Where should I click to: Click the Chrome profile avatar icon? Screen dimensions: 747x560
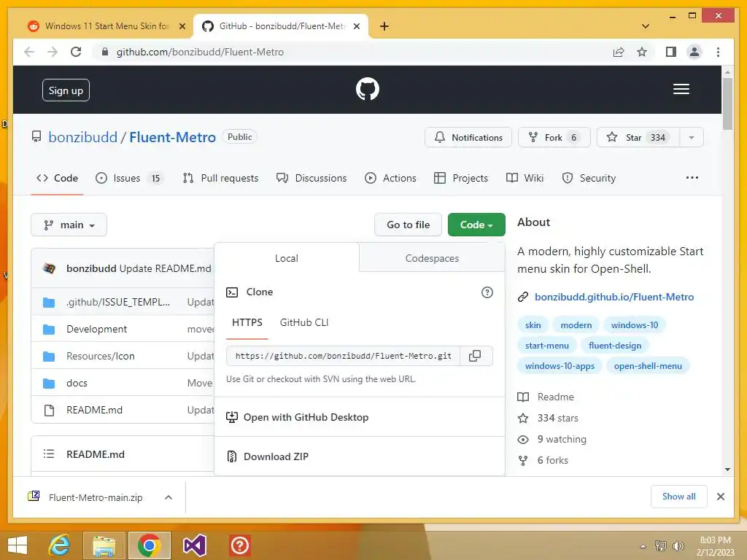694,52
